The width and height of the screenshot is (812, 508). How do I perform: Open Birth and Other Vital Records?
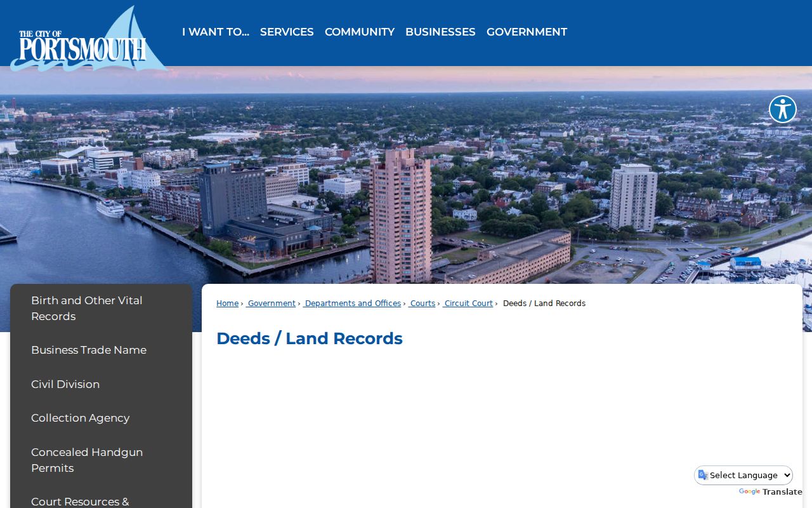point(101,308)
